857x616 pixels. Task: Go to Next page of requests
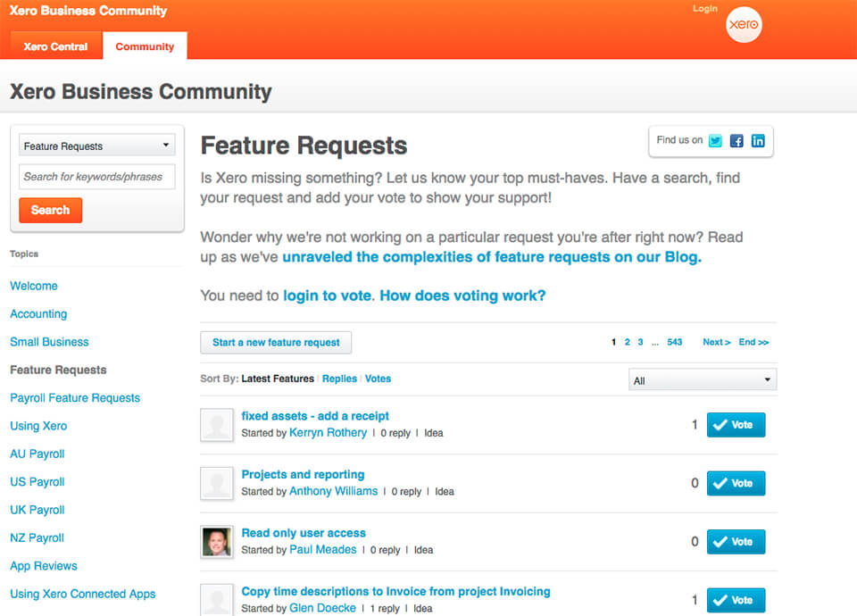pos(717,342)
